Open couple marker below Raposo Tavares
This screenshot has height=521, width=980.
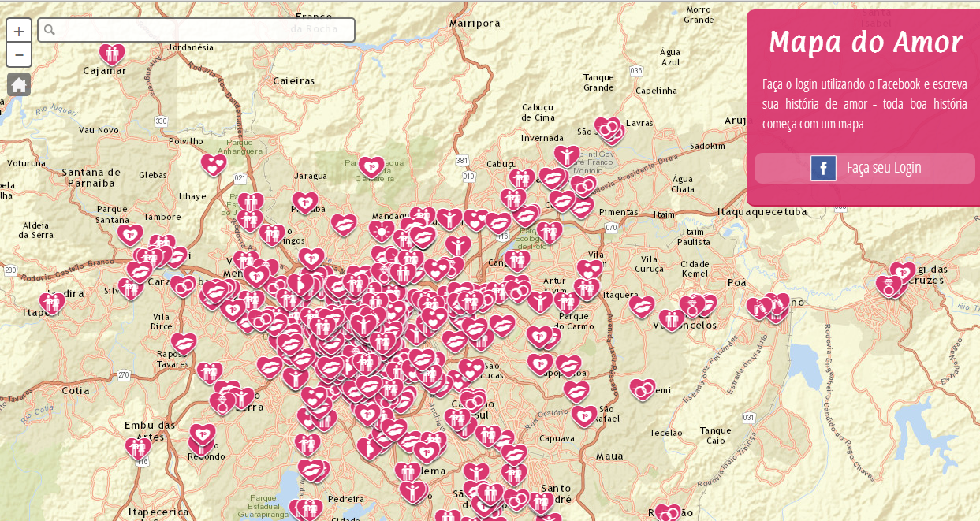click(210, 372)
